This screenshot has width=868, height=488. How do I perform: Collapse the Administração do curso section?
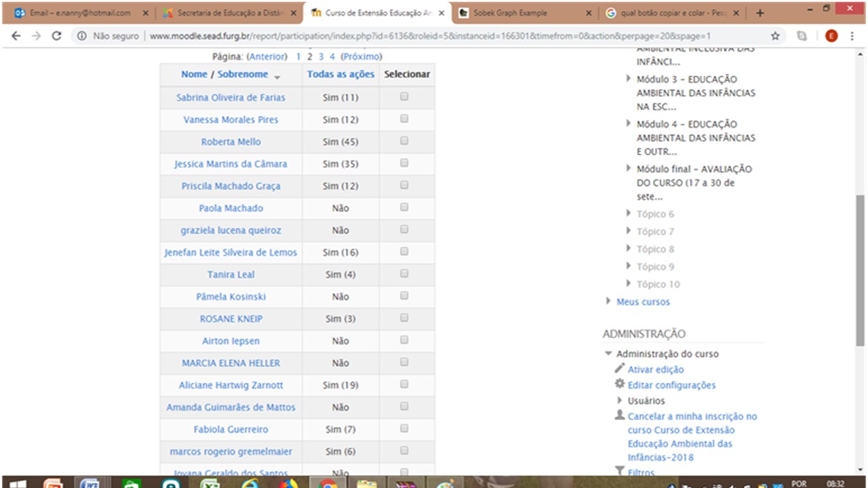608,354
